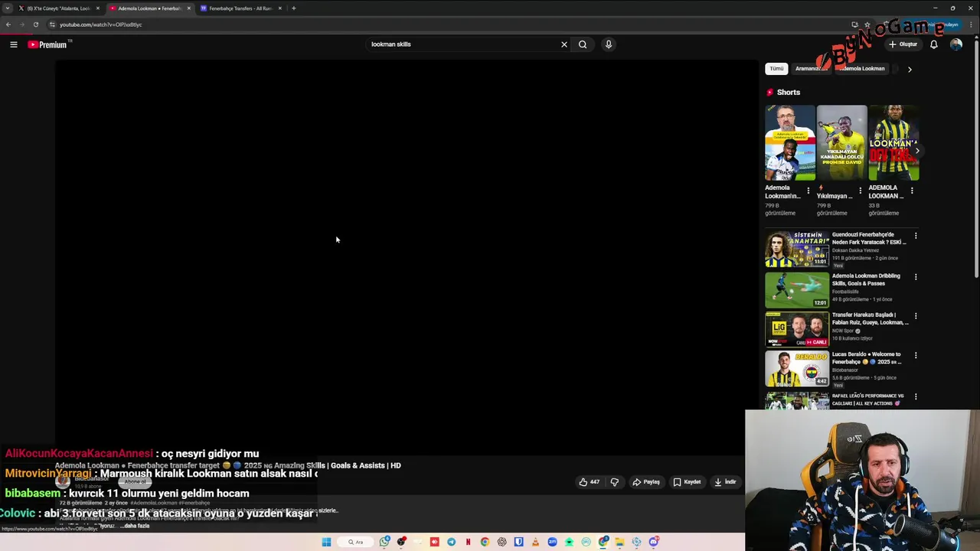The width and height of the screenshot is (980, 551).
Task: Open the Windows Start menu
Action: [x=326, y=542]
